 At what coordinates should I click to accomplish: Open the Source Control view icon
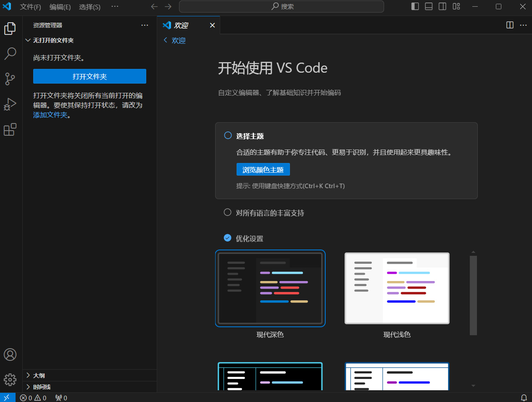pos(10,79)
